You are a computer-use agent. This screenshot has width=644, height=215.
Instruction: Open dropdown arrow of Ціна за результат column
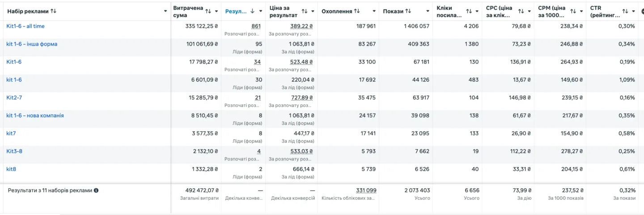coord(313,11)
